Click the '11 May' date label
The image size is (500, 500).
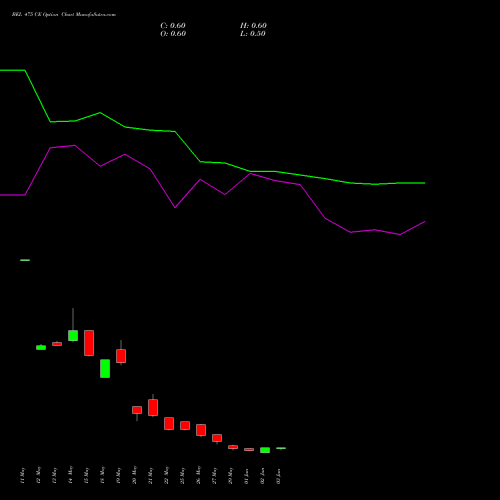point(22,475)
